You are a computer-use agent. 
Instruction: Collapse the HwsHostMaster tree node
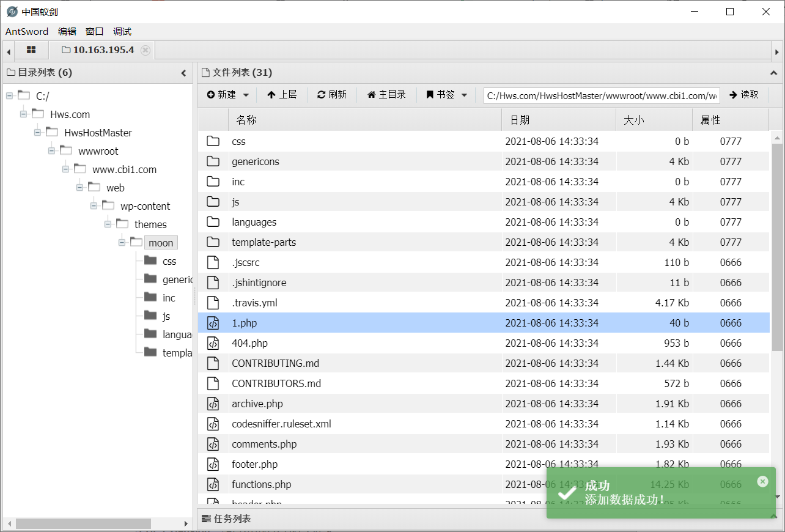38,133
